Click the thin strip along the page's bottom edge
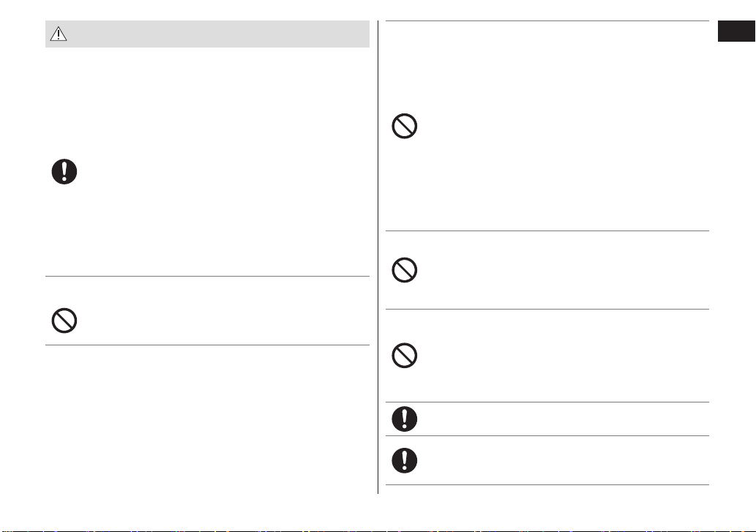Screen dimensions: 756x532 coord(378,531)
